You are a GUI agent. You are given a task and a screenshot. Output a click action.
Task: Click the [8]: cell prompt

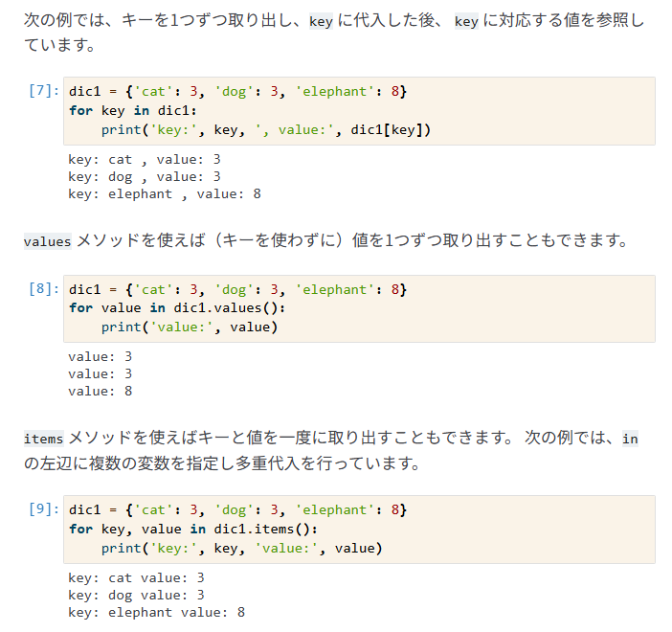tap(44, 289)
